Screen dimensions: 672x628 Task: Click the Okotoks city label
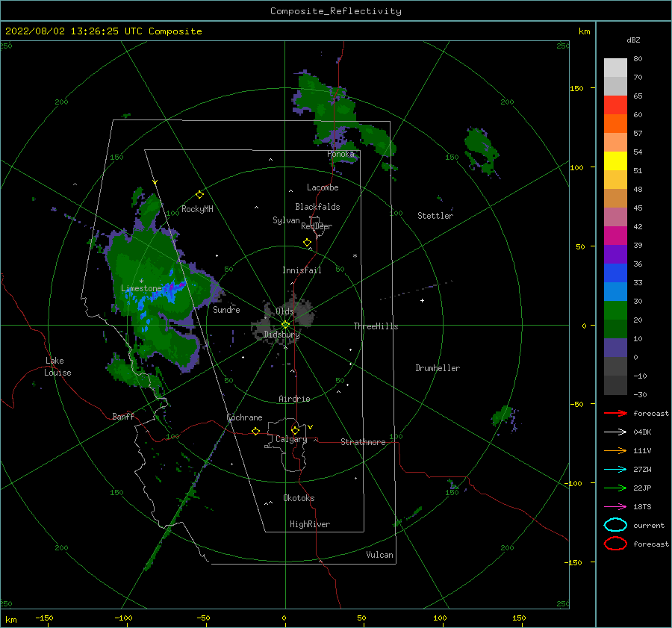tap(299, 498)
